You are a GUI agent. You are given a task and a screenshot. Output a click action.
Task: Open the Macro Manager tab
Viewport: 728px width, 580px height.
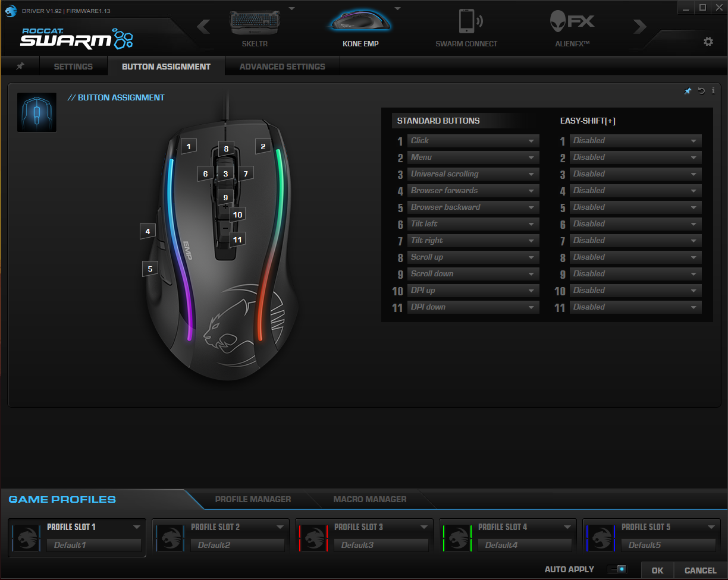point(370,499)
